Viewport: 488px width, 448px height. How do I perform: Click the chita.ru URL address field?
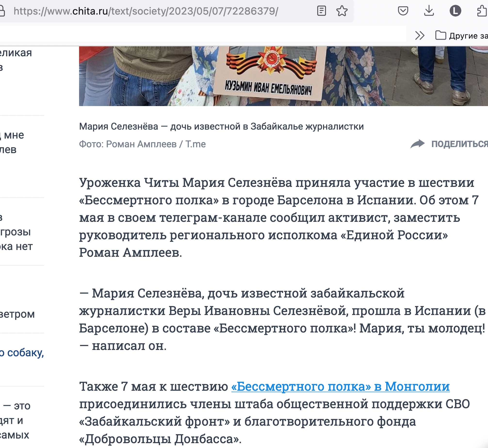(146, 11)
